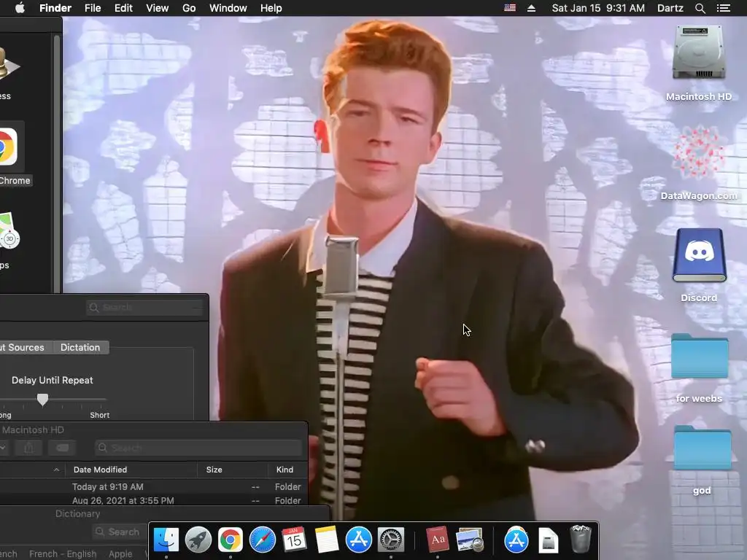
Task: Select French - English dictionary tab
Action: click(x=63, y=554)
